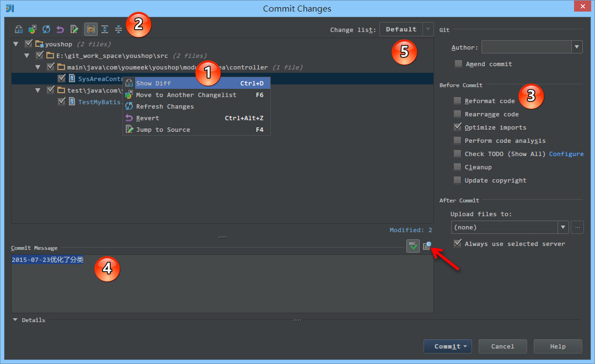Click the Jump to Source toolbar icon
This screenshot has width=595, height=364.
74,29
